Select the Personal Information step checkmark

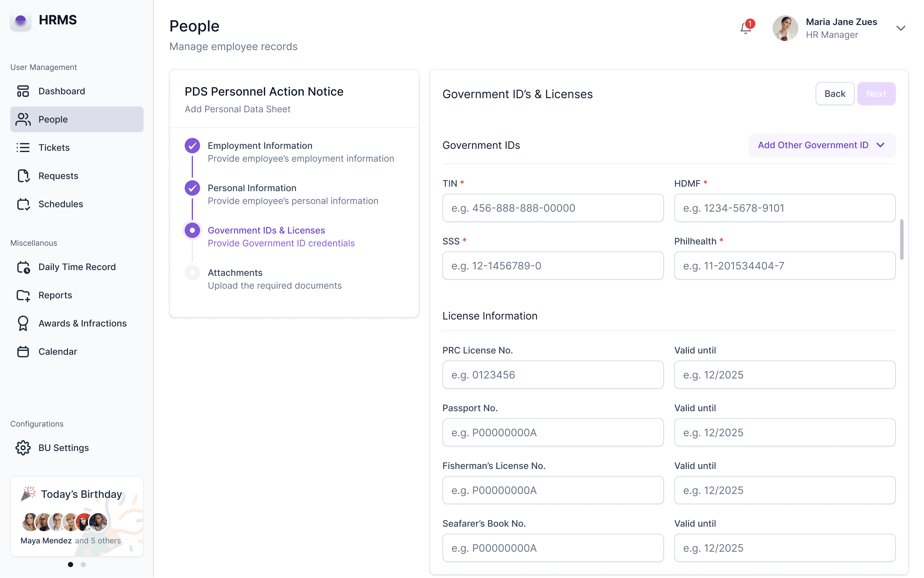click(x=192, y=188)
